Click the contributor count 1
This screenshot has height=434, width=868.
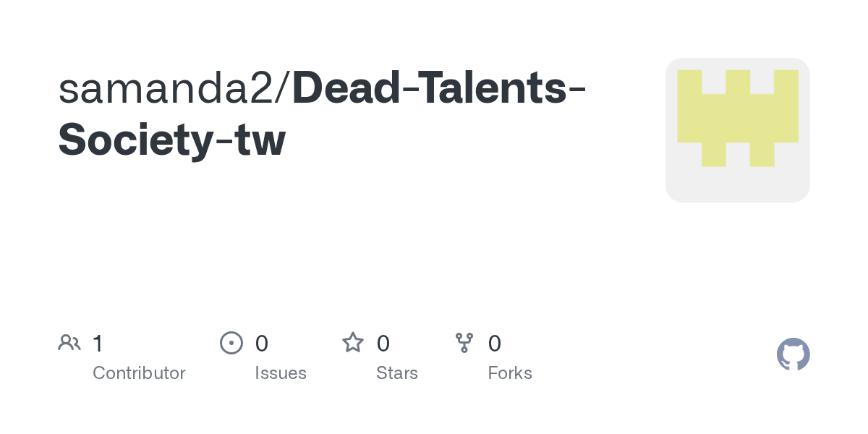pyautogui.click(x=98, y=343)
